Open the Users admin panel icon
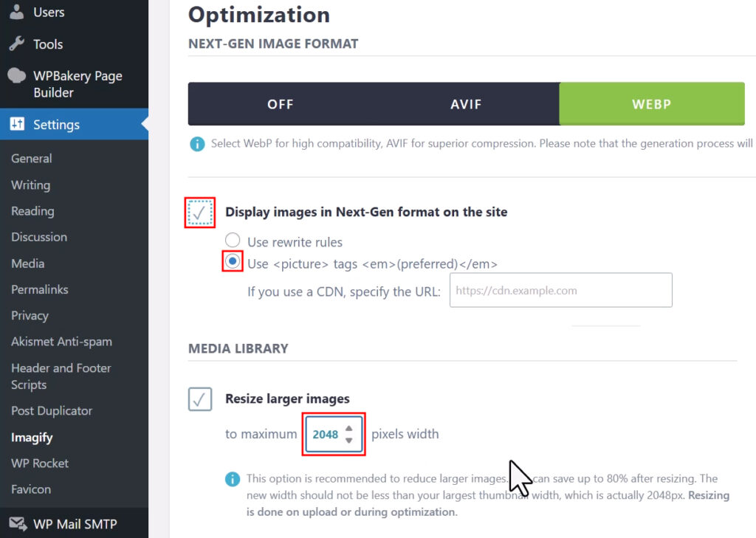The width and height of the screenshot is (756, 538). (x=16, y=12)
